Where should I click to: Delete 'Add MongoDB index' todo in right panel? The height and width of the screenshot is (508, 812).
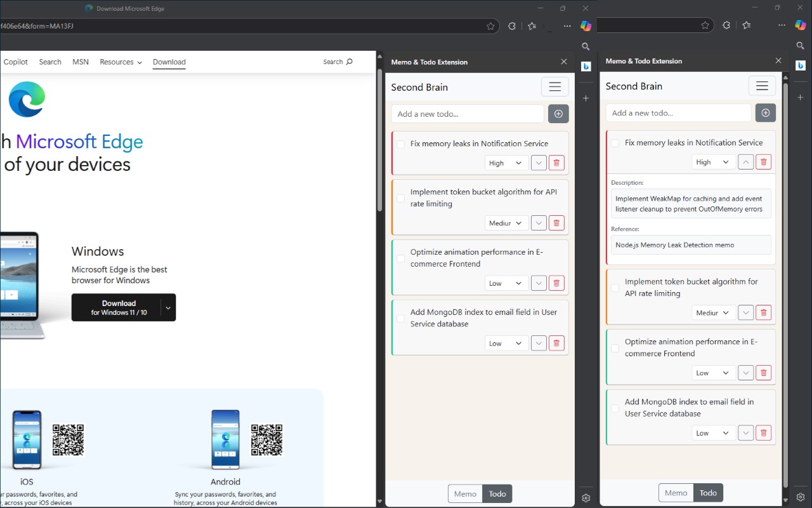tap(763, 432)
